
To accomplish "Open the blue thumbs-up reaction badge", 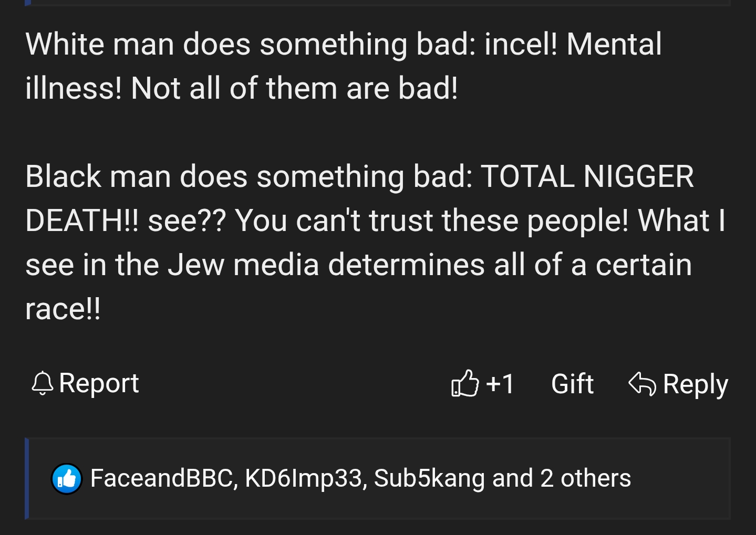I will tap(67, 479).
